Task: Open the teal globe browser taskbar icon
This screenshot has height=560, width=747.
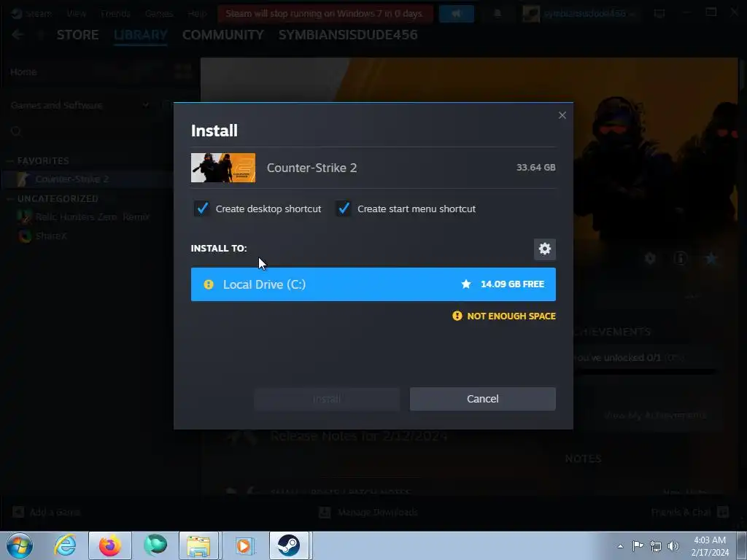Action: pos(155,545)
